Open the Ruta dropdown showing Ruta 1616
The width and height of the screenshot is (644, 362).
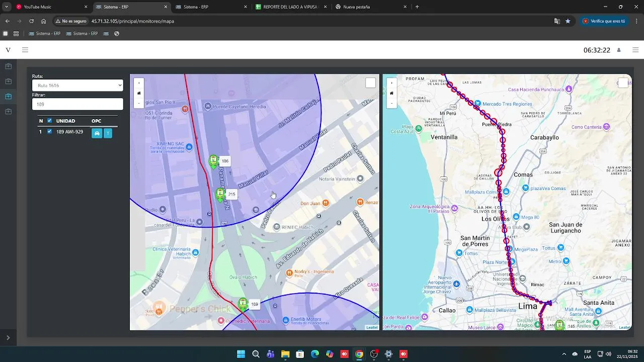[x=77, y=85]
